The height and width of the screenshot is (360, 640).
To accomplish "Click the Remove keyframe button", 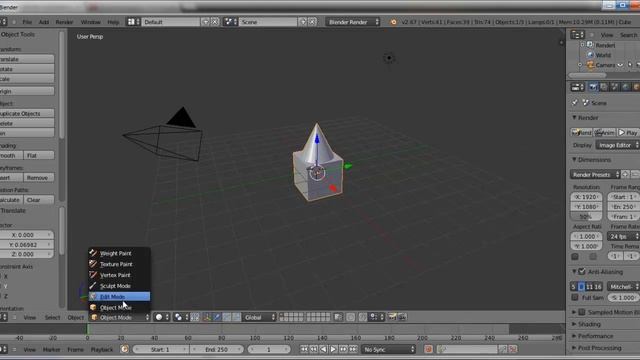I will click(x=39, y=178).
